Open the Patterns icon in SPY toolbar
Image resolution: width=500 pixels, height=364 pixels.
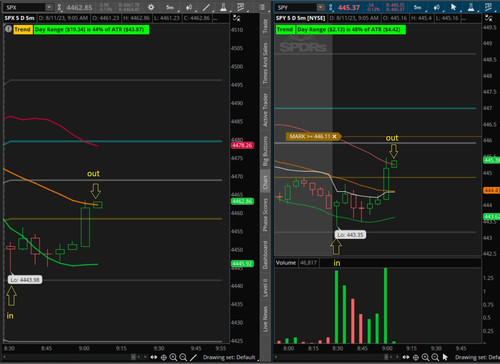point(488,7)
